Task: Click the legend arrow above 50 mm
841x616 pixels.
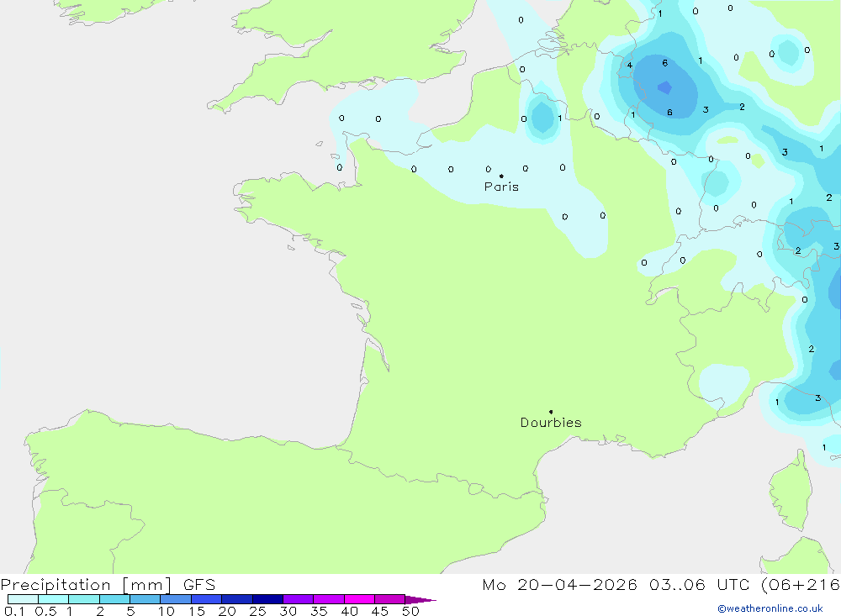Action: point(420,599)
